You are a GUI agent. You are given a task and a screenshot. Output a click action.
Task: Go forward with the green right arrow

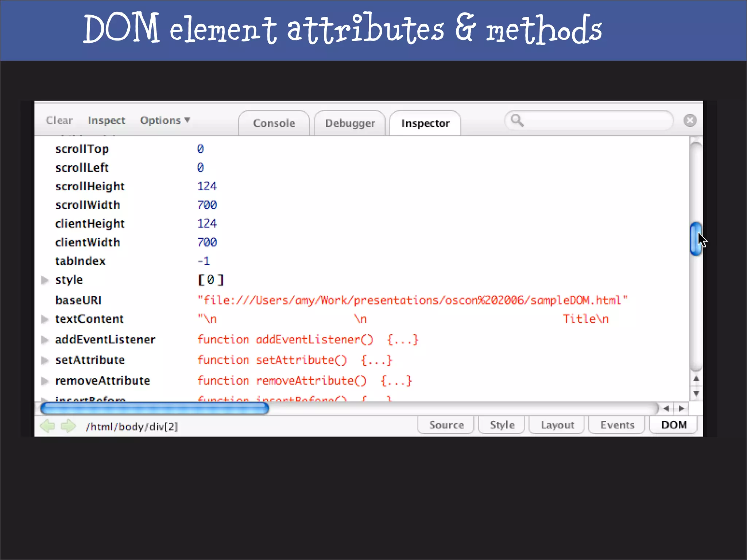pos(68,426)
